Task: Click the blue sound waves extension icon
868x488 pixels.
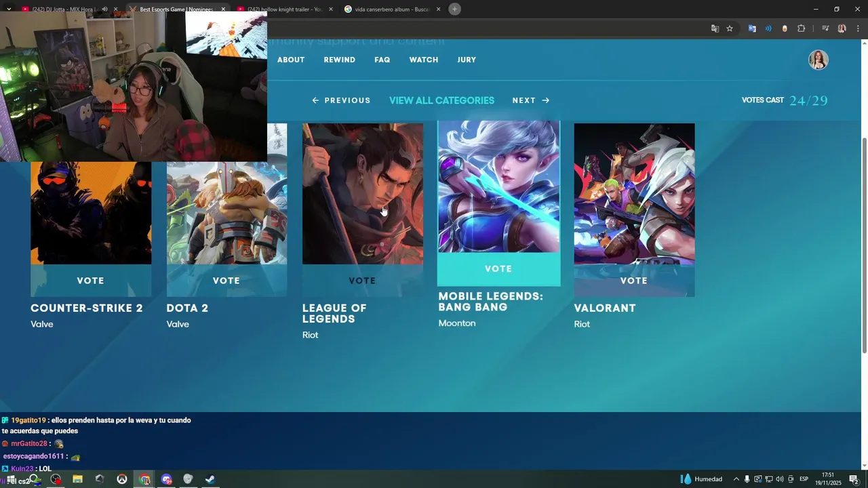Action: click(x=768, y=28)
